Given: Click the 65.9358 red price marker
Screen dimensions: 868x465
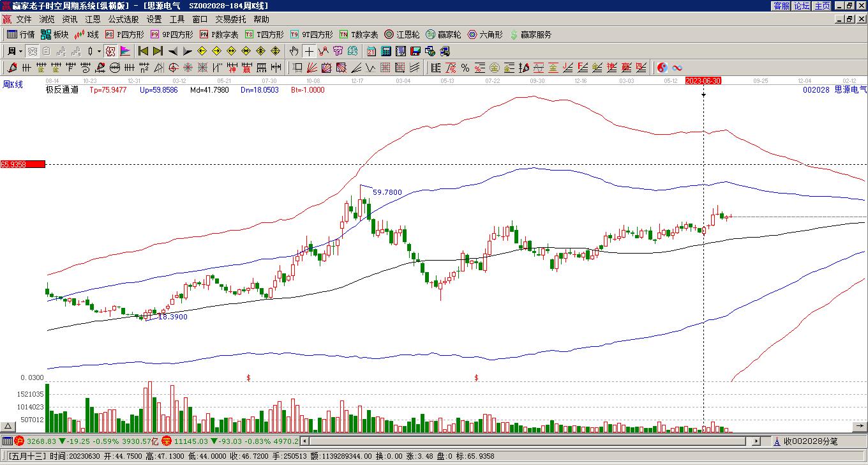Looking at the screenshot, I should [23, 164].
